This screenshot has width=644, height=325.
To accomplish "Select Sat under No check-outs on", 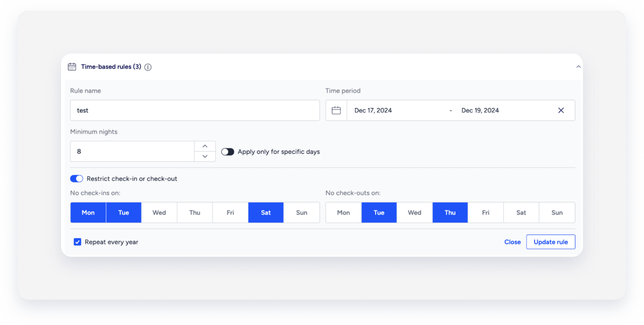I will tap(521, 213).
